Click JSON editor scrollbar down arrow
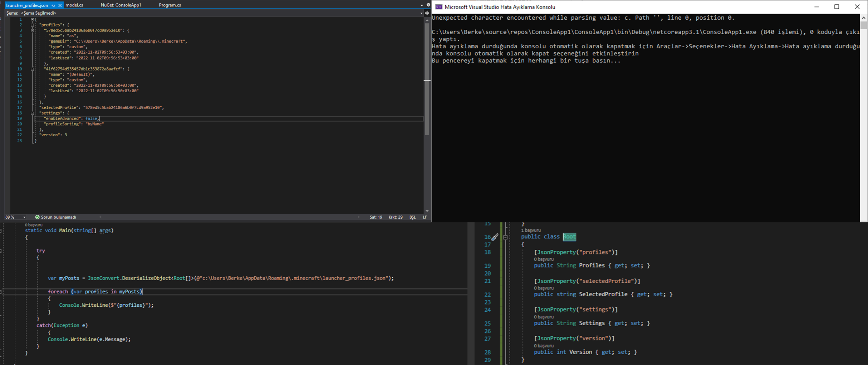 pyautogui.click(x=427, y=211)
